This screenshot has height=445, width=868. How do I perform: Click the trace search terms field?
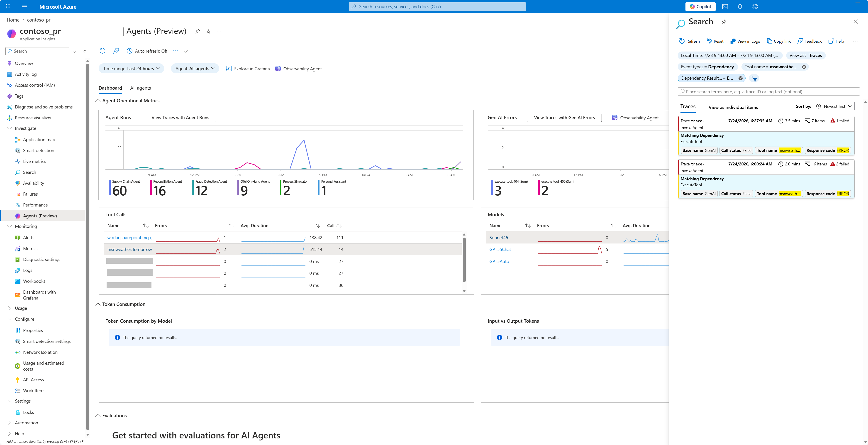click(x=768, y=92)
